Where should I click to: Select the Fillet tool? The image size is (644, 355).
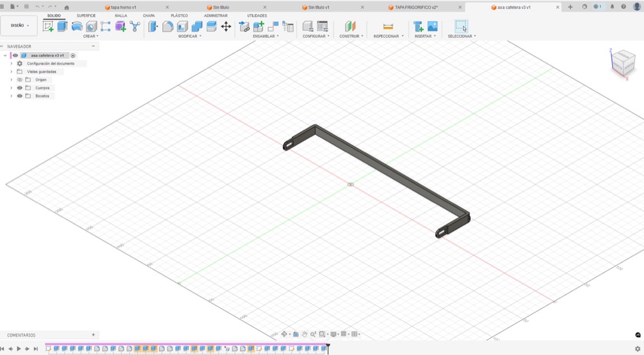(167, 26)
